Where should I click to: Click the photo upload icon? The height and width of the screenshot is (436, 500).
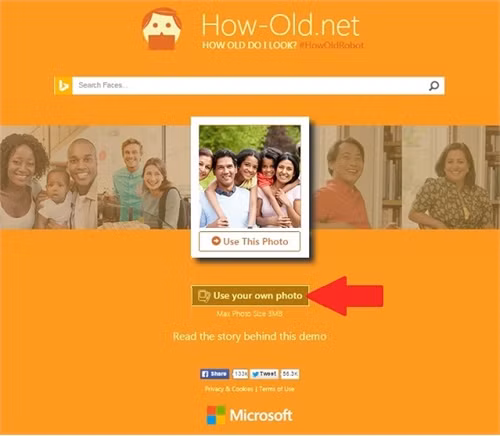click(x=204, y=296)
